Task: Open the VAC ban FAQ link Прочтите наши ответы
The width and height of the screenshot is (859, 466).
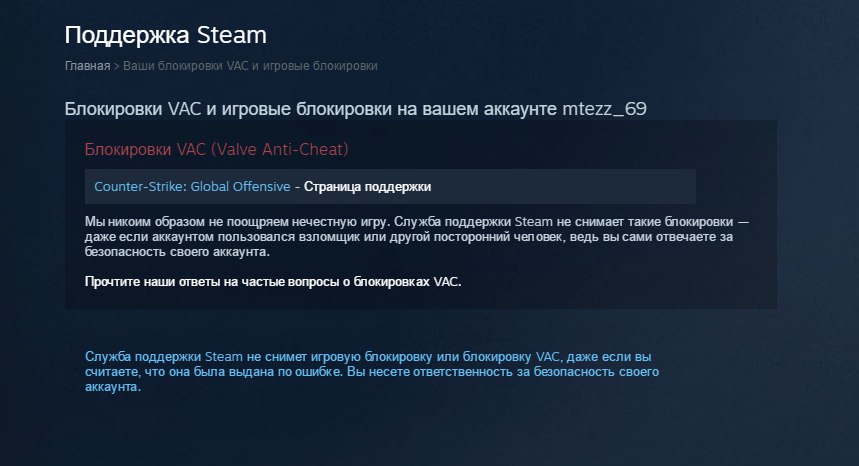Action: [x=273, y=282]
